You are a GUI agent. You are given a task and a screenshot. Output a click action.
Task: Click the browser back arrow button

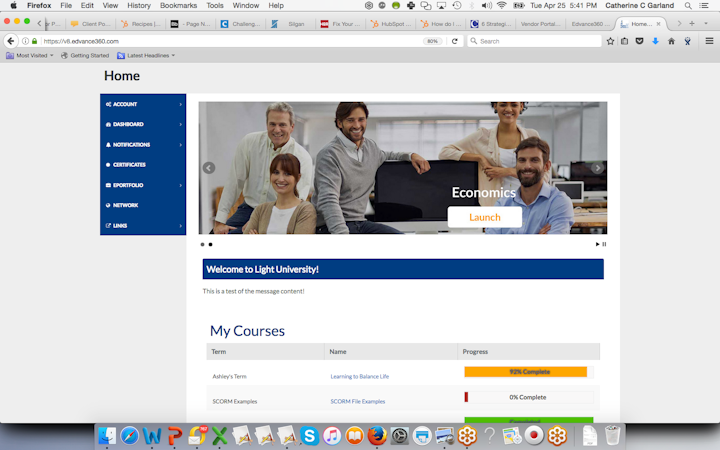click(x=11, y=41)
